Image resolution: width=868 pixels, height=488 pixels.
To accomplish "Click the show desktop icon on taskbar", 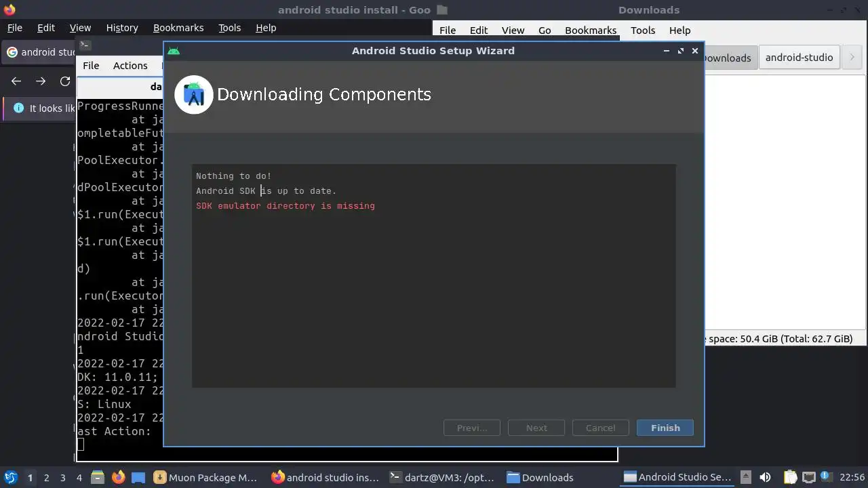I will [138, 477].
